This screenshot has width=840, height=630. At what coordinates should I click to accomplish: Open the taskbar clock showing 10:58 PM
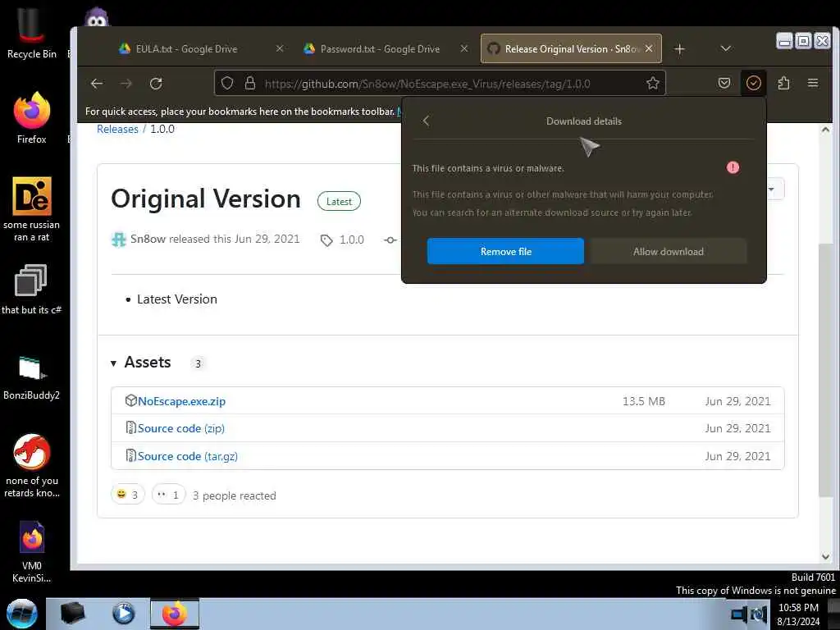798,614
